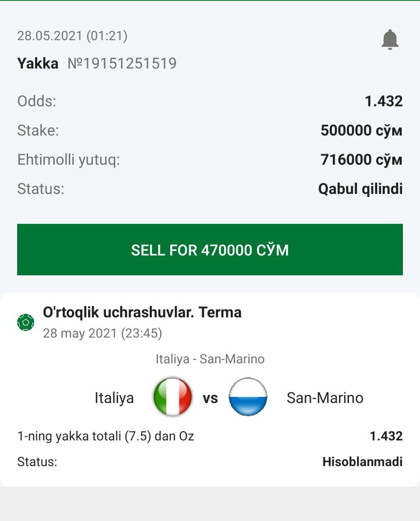The width and height of the screenshot is (420, 521).
Task: Tap the Italy flag icon
Action: click(x=172, y=397)
